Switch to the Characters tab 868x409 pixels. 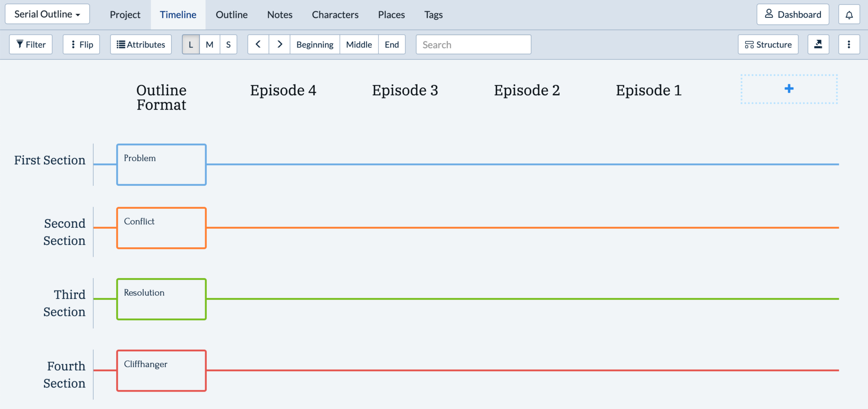click(x=335, y=15)
